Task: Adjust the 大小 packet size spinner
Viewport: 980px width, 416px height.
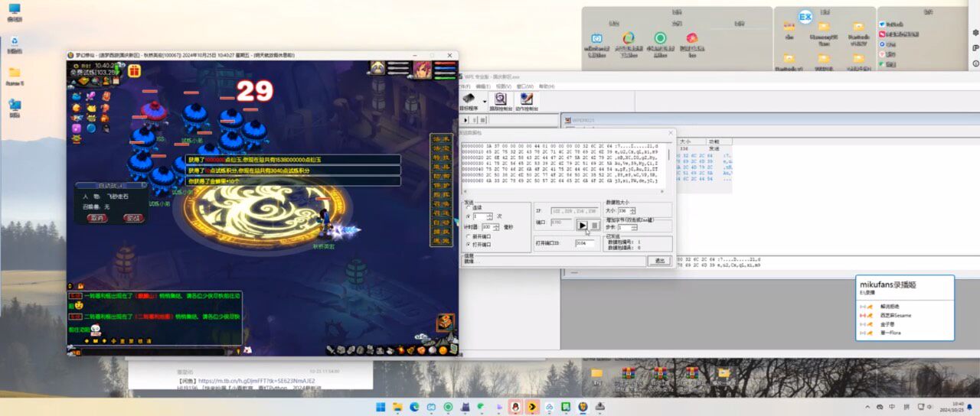Action: tap(633, 210)
